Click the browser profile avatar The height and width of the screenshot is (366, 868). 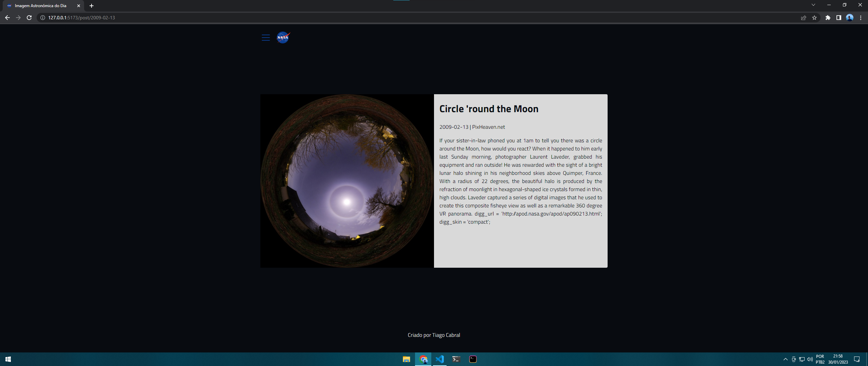tap(849, 18)
